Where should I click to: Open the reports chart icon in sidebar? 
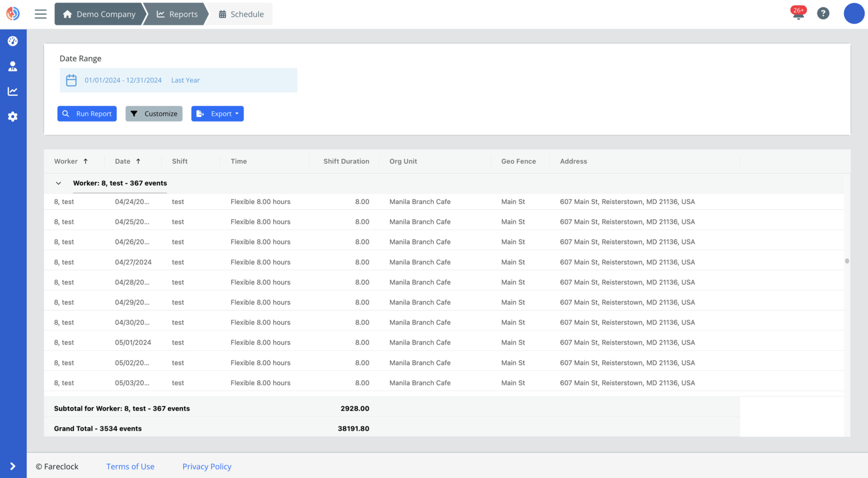13,91
